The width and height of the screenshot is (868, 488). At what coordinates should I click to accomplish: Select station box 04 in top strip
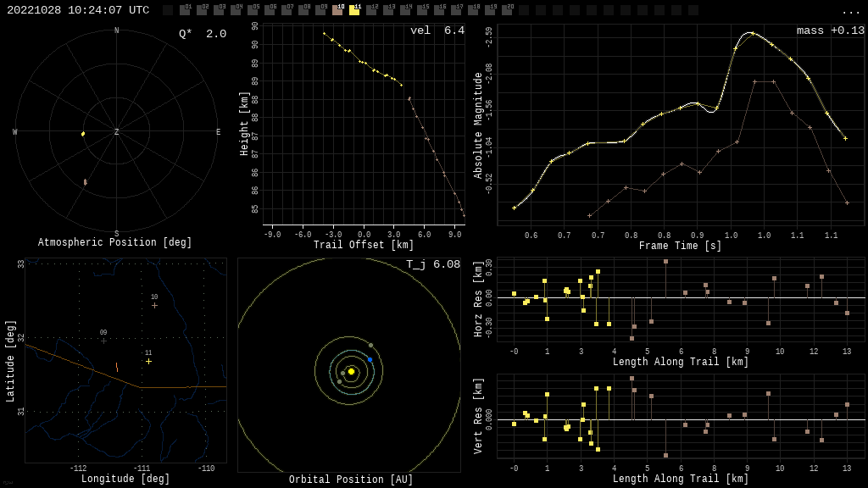coord(236,10)
